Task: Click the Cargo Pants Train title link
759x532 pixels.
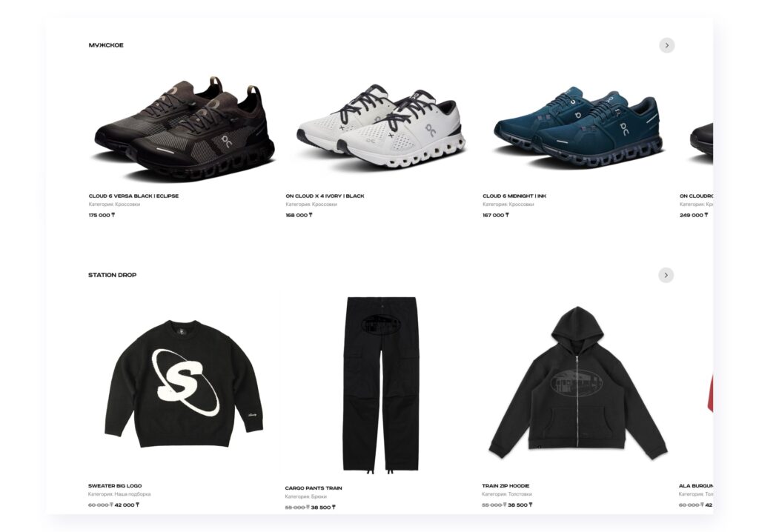Action: 314,488
